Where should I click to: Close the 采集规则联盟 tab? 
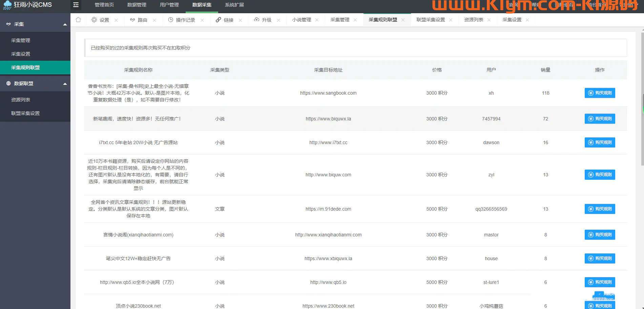403,20
